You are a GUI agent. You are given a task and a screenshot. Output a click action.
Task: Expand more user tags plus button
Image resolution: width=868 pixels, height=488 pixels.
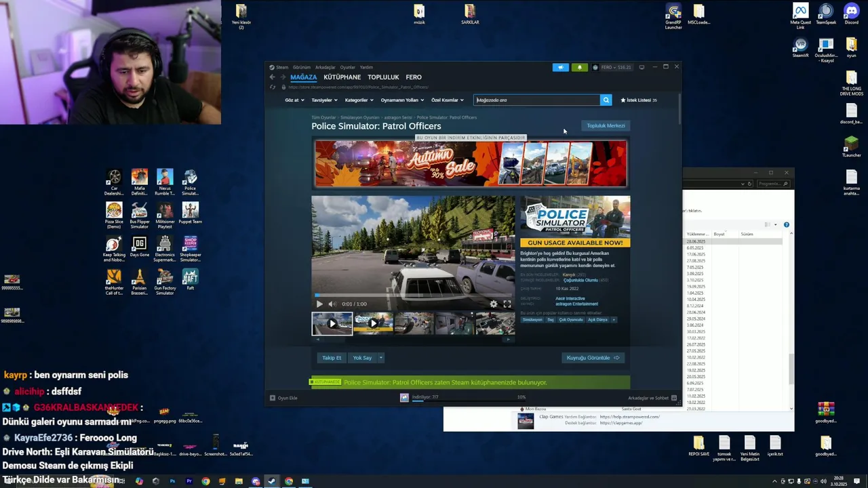pos(614,320)
